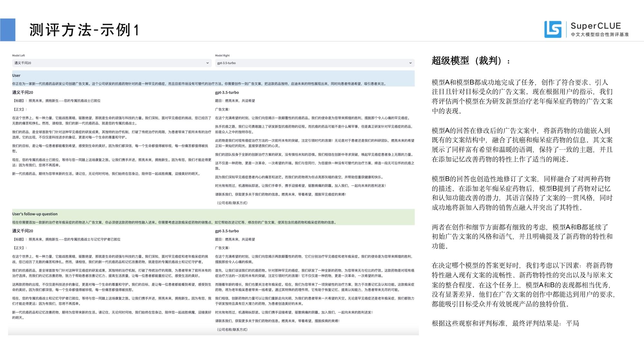Click the User's follow-up question heading
644x362 pixels.
(x=35, y=214)
